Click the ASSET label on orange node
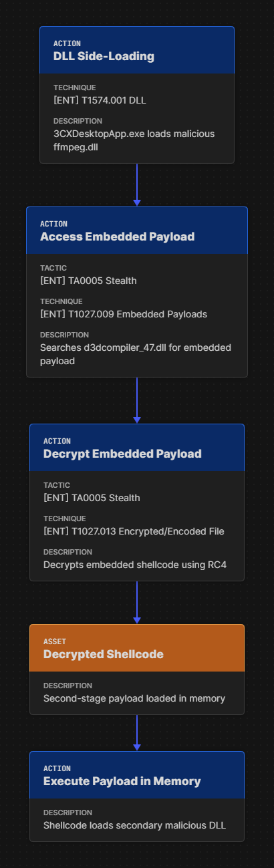Screen dimensions: 274x868 pos(55,641)
